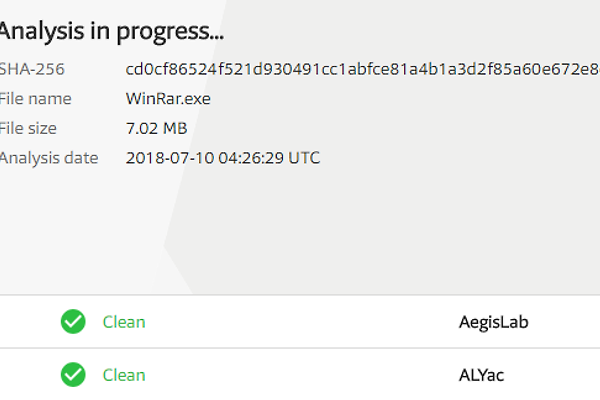
Task: Click the SHA-256 hash value
Action: (x=362, y=69)
